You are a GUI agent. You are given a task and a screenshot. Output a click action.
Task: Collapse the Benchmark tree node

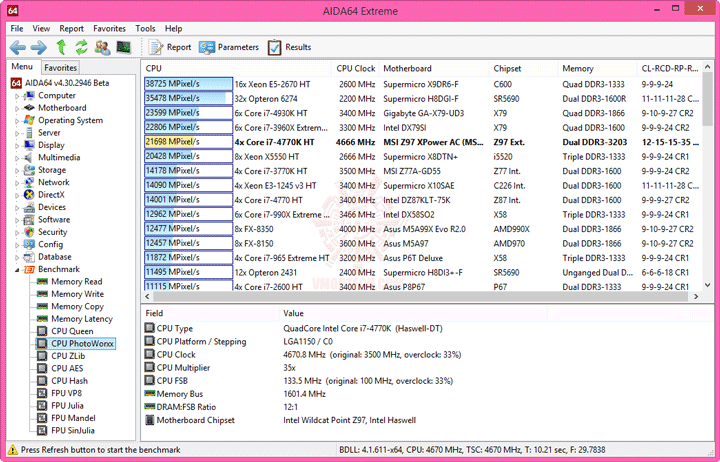(x=17, y=270)
